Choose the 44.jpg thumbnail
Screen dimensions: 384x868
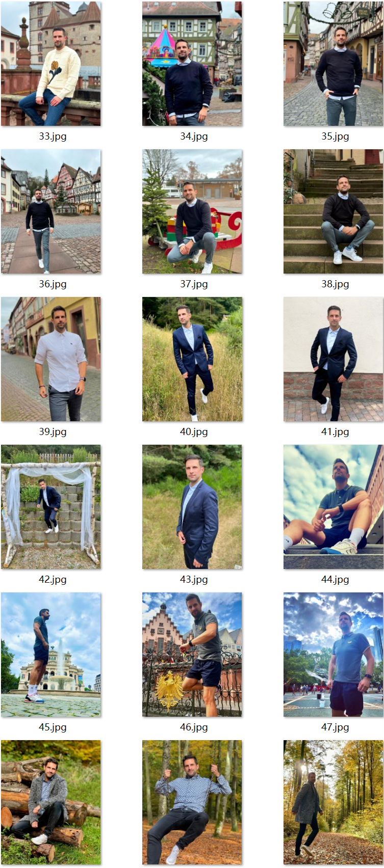[334, 507]
